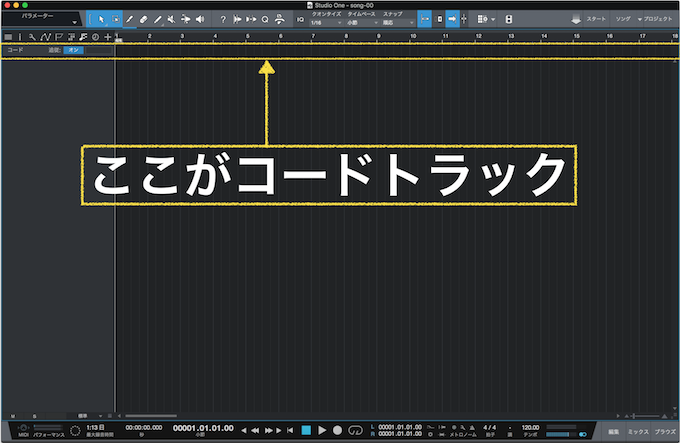Viewport: 680px width, 443px height.
Task: Toggle the chord follow ON button
Action: point(73,50)
